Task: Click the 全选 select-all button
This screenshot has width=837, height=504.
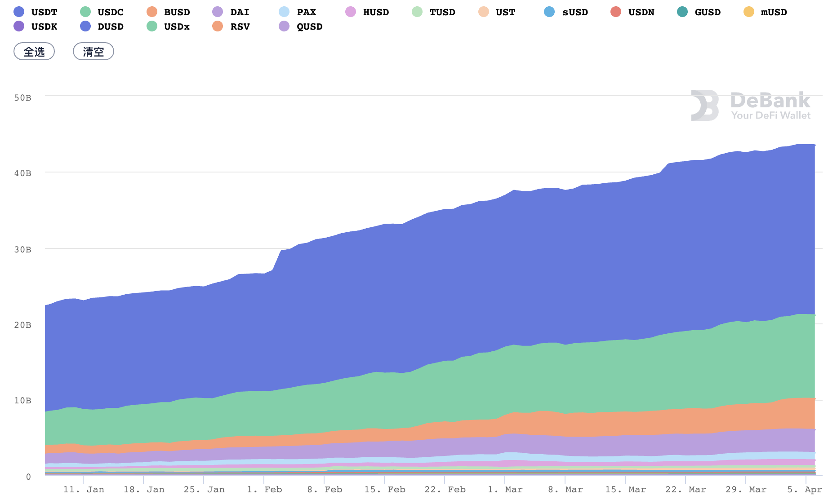Action: [x=34, y=51]
